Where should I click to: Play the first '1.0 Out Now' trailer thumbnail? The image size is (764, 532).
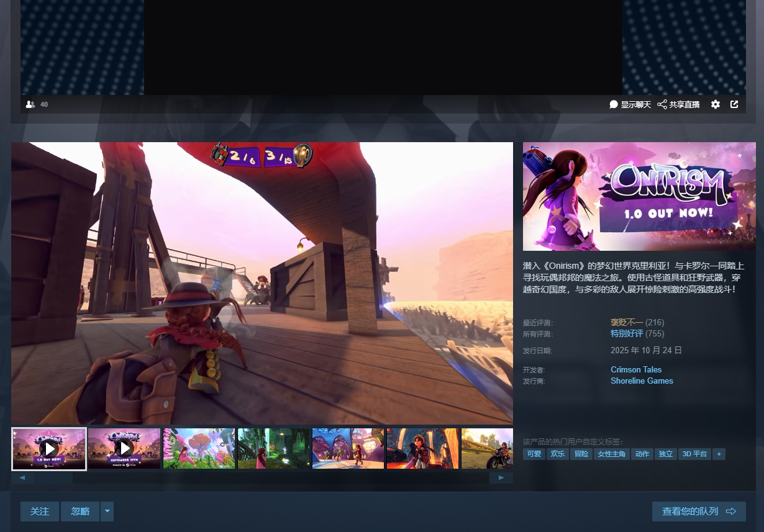pyautogui.click(x=49, y=448)
